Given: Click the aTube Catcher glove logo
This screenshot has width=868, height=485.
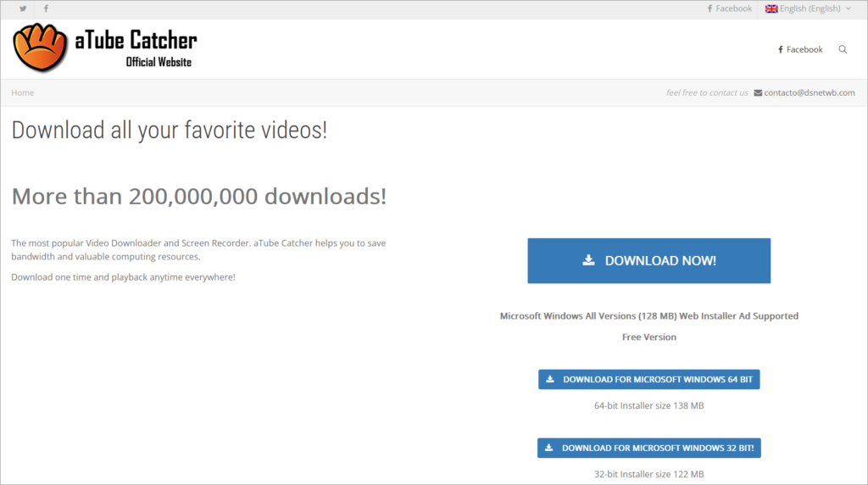Looking at the screenshot, I should pyautogui.click(x=40, y=47).
